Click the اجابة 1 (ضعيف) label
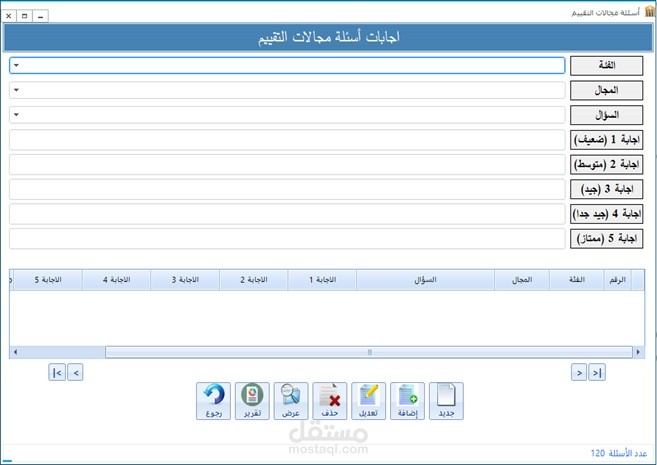The image size is (657, 465). 606,140
